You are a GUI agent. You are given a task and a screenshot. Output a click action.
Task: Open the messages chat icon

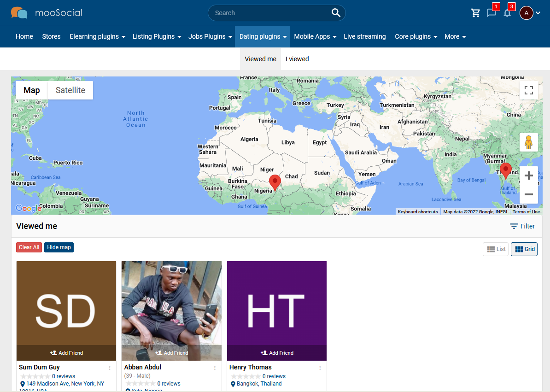coord(491,13)
